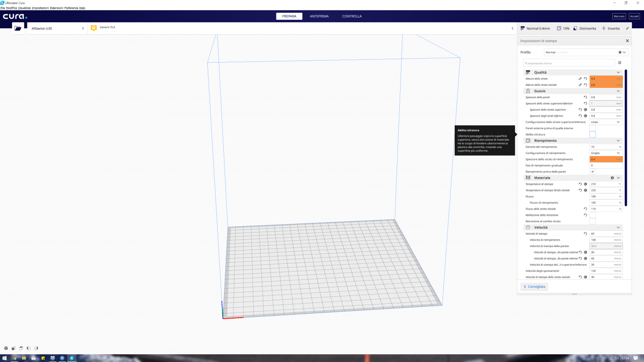Select the PREPARA stage
Viewport: 644px width, 362px height.
click(289, 16)
